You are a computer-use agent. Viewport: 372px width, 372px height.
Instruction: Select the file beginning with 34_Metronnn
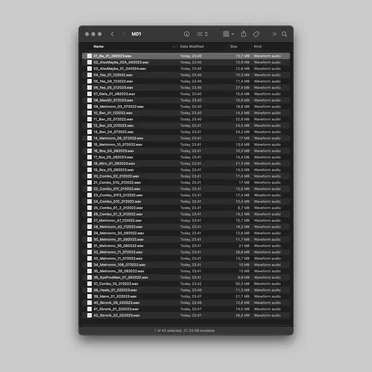[186, 265]
